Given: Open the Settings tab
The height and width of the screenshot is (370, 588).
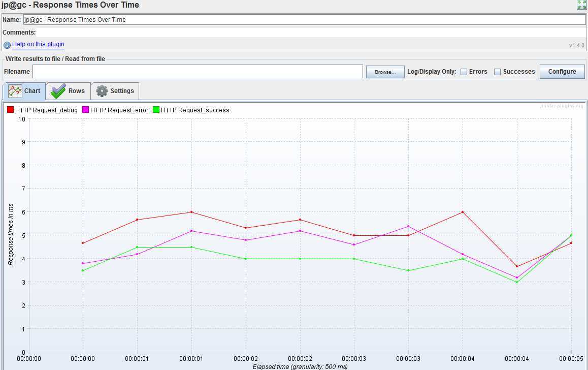Looking at the screenshot, I should point(115,91).
